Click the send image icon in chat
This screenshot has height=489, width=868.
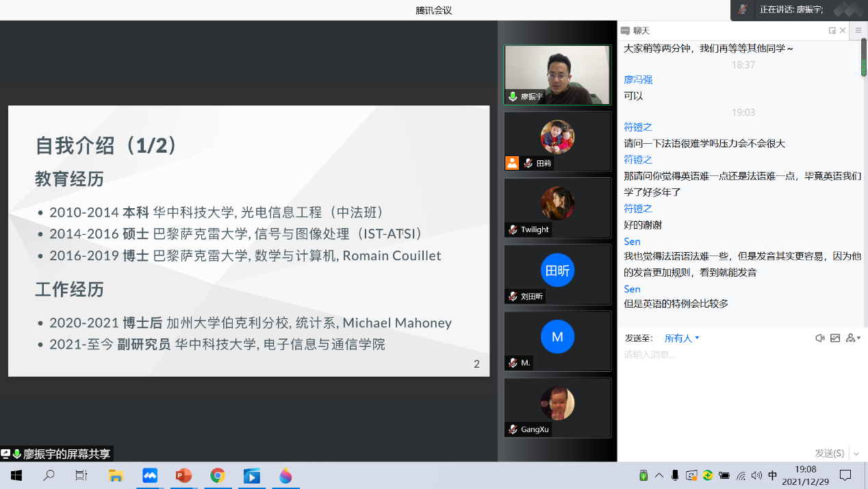coord(835,338)
